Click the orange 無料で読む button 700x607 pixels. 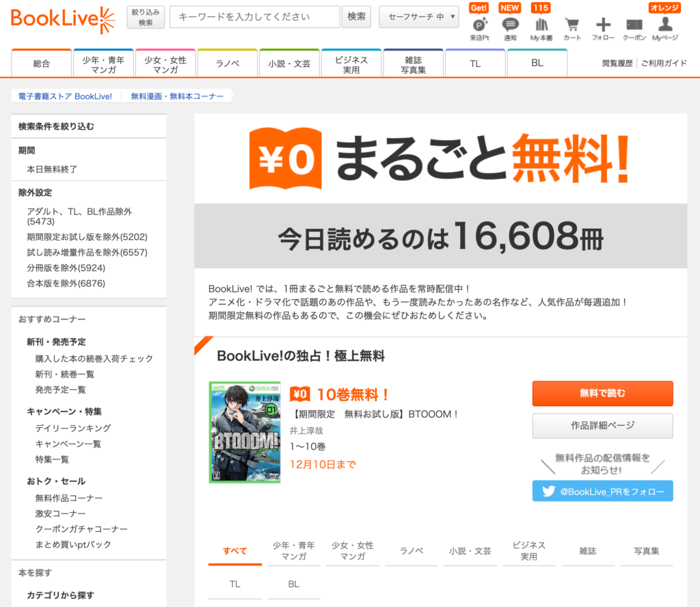[x=603, y=393]
